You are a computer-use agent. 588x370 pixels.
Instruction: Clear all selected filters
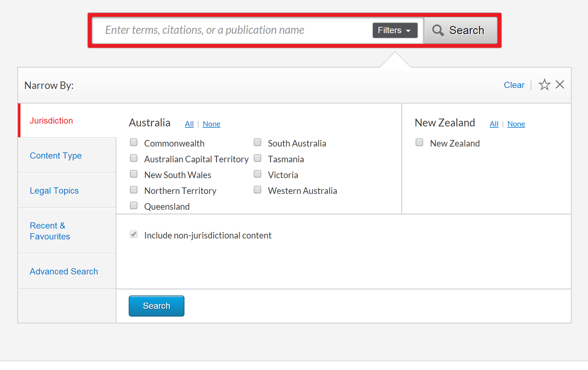[x=514, y=85]
